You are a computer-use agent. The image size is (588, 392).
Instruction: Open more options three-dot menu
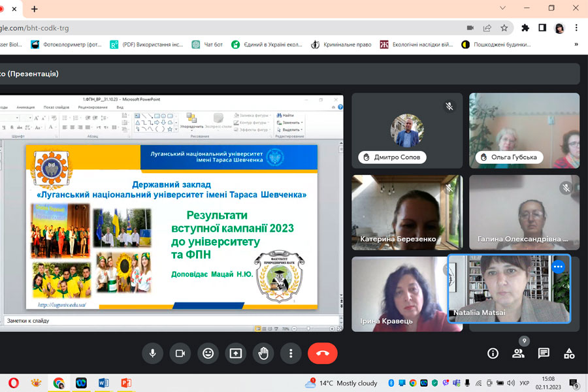291,353
